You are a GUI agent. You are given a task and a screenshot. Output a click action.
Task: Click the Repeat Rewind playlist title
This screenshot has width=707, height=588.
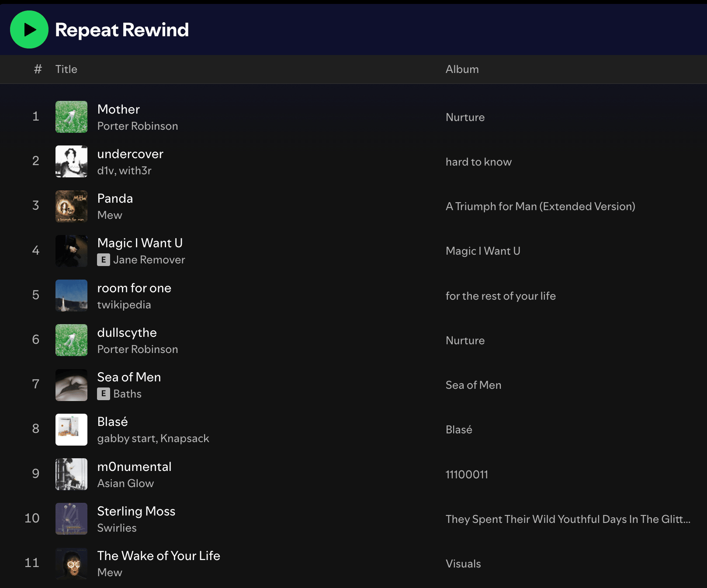point(122,30)
